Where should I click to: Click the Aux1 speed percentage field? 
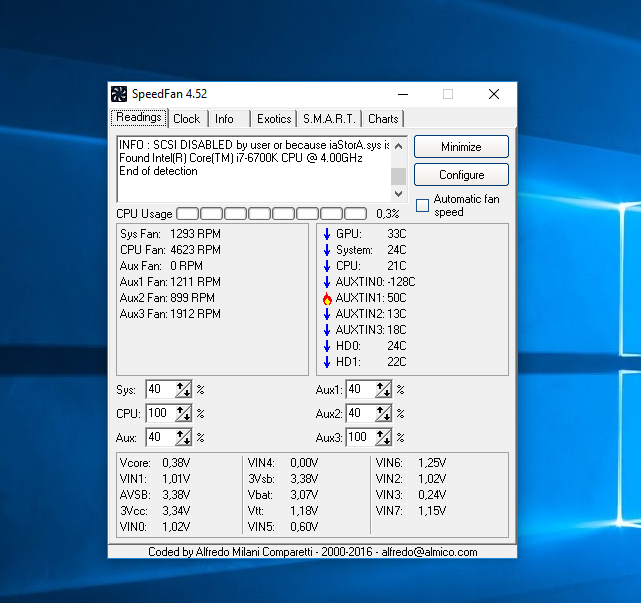pos(359,389)
